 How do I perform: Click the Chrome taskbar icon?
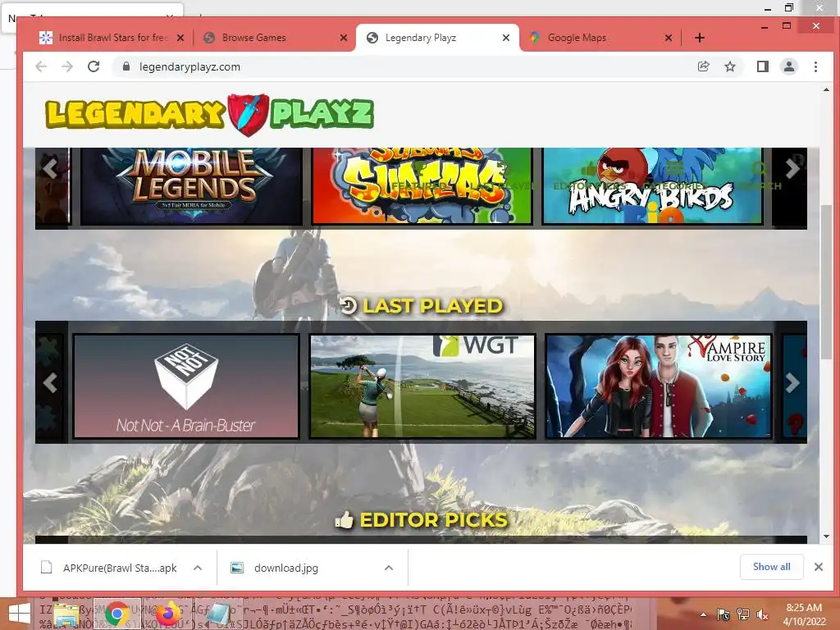point(116,614)
